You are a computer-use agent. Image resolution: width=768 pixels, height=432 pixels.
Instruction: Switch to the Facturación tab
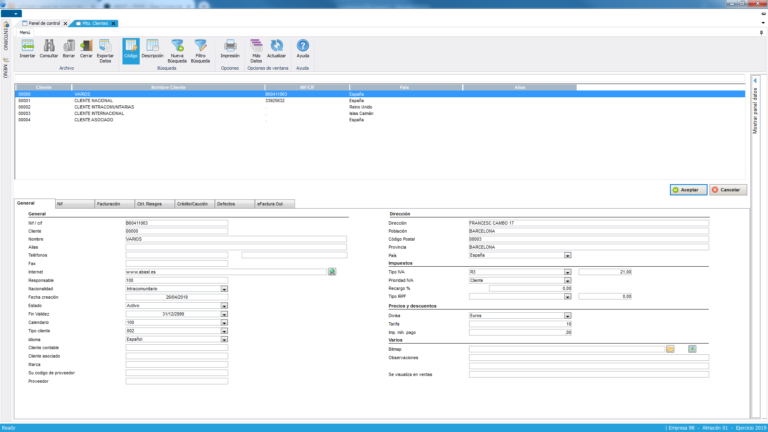click(x=108, y=203)
